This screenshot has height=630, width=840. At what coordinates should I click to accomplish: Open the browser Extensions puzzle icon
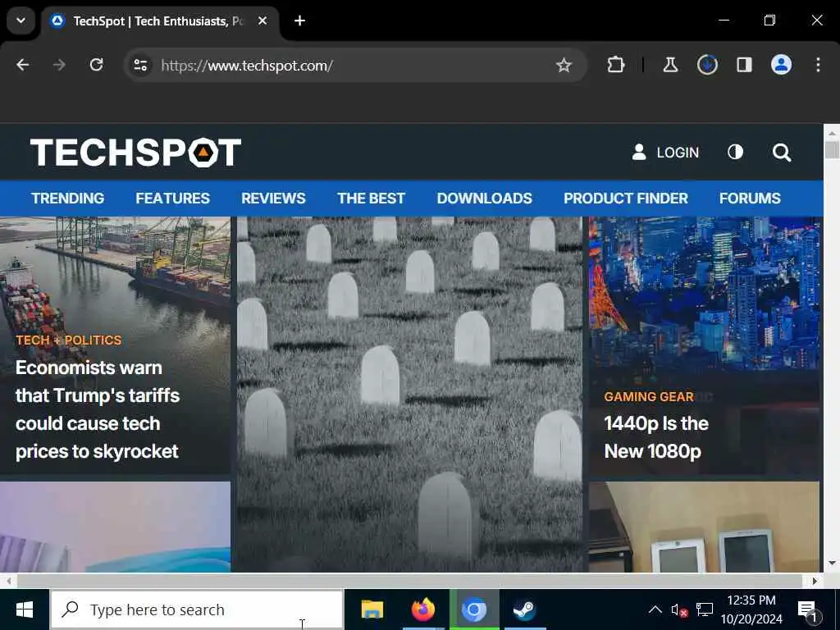(615, 66)
